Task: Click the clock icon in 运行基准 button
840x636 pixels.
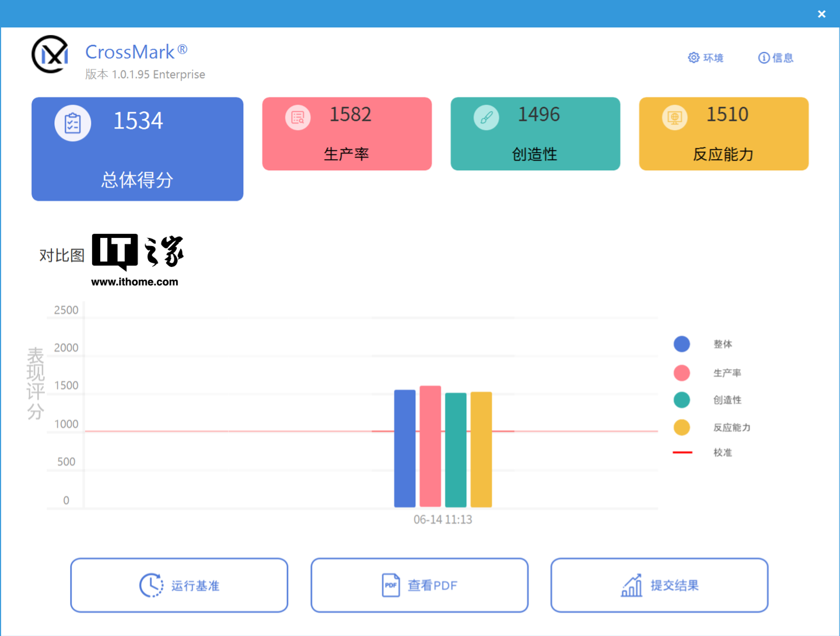Action: [x=152, y=585]
